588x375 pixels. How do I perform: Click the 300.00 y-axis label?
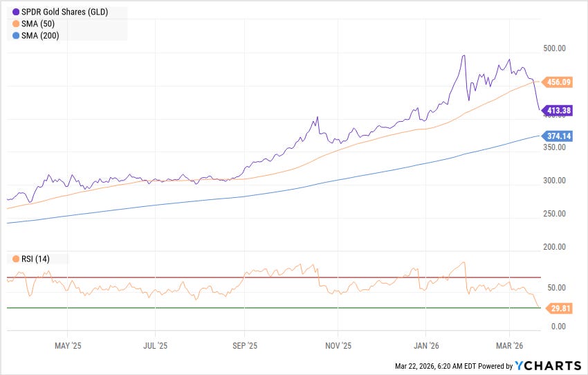coord(554,181)
